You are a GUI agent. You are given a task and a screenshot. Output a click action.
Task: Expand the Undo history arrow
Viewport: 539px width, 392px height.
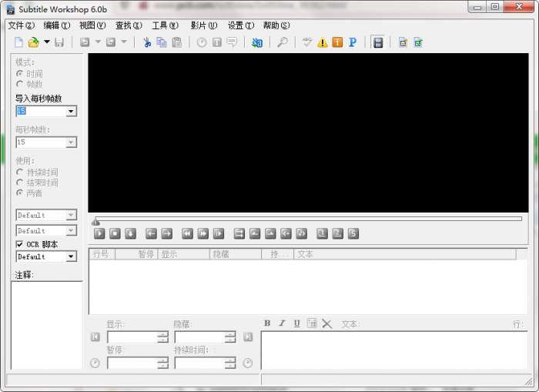(98, 42)
